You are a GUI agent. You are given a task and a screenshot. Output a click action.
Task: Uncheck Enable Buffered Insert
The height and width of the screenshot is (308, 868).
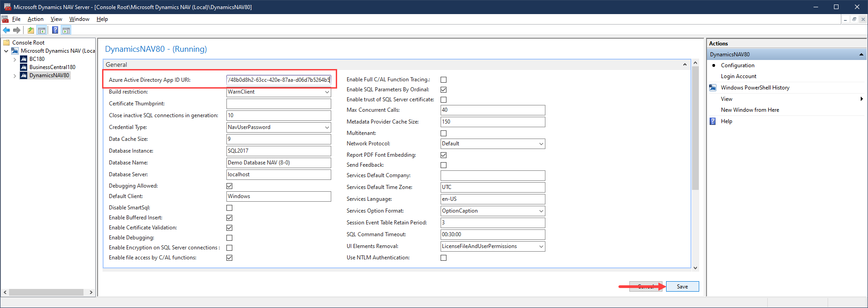click(230, 218)
